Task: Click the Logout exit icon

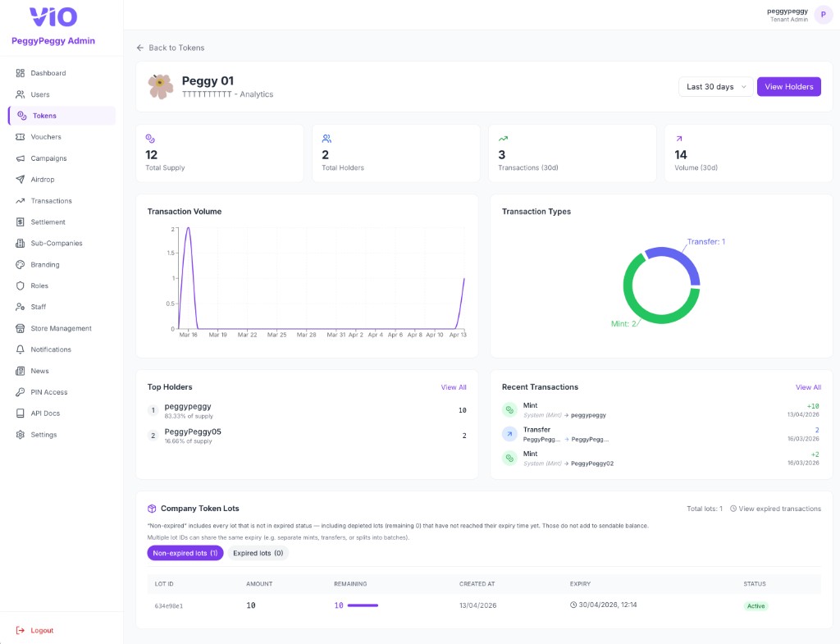Action: [x=21, y=630]
